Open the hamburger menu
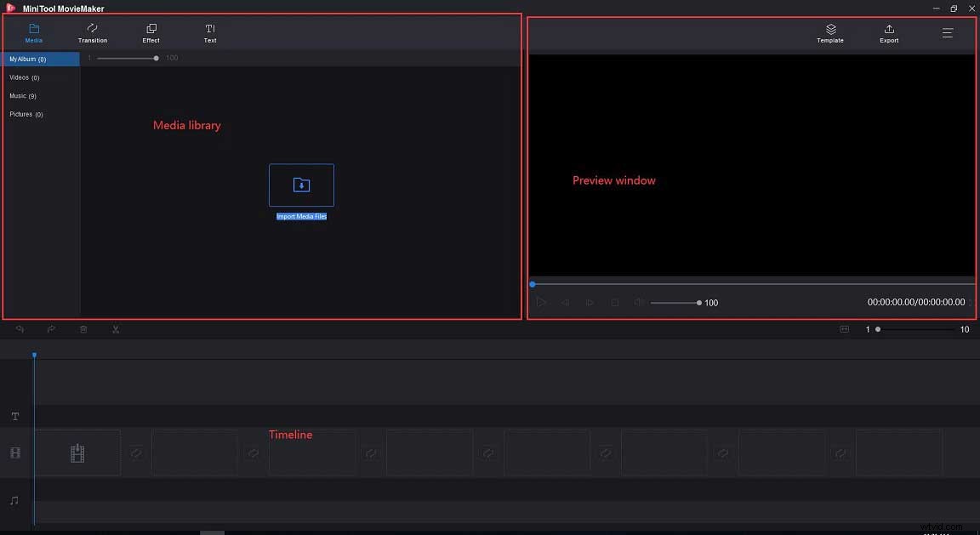This screenshot has width=980, height=535. tap(947, 33)
